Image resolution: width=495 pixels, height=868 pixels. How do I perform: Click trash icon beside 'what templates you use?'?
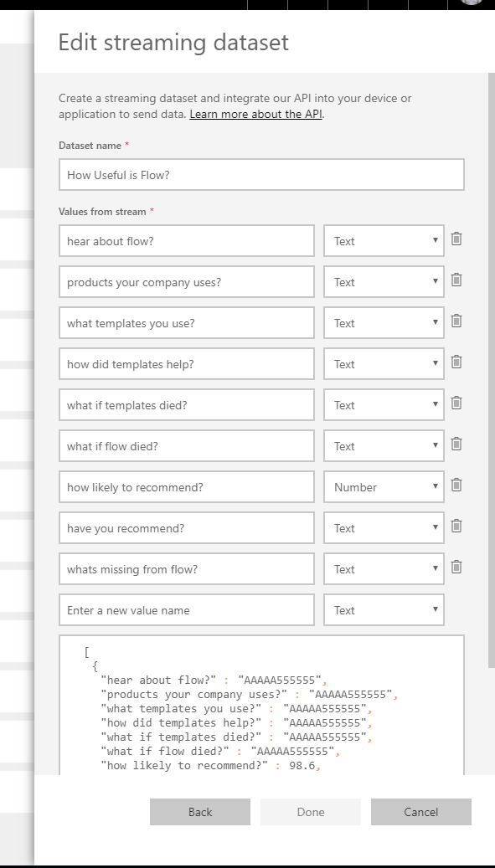coord(456,321)
